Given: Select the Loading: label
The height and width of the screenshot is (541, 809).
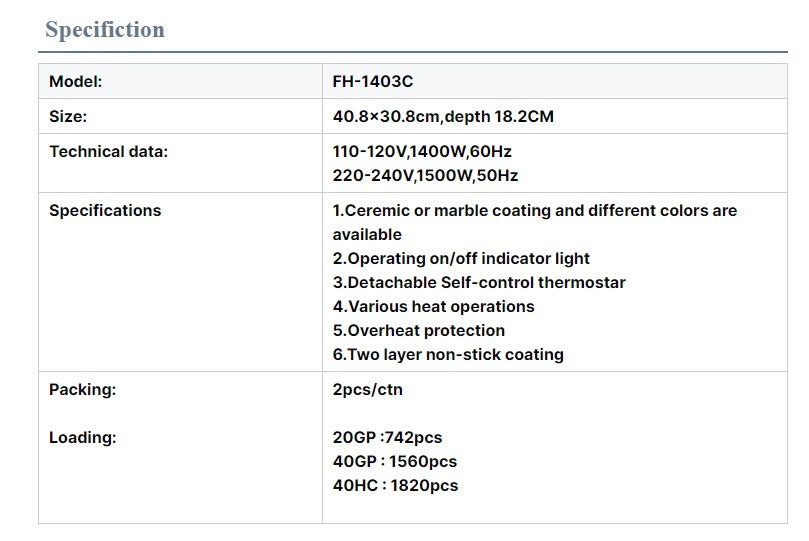Looking at the screenshot, I should pos(83,438).
